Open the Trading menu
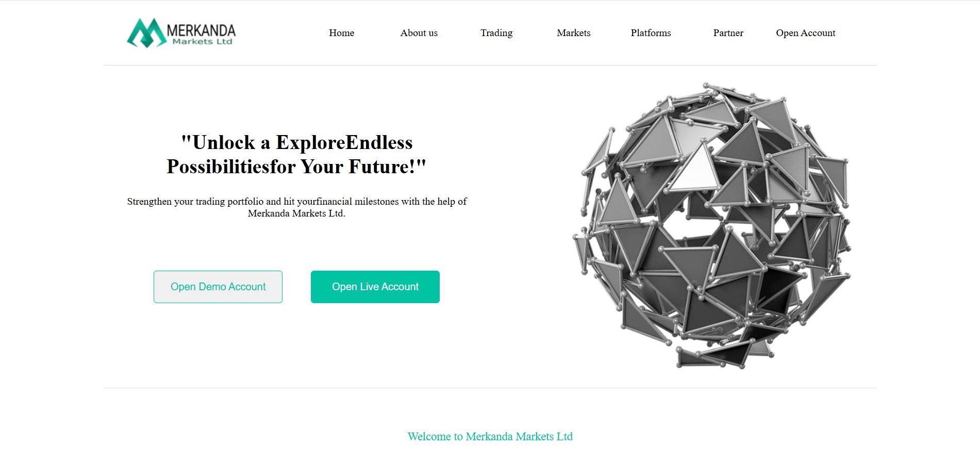The width and height of the screenshot is (980, 464). (496, 33)
